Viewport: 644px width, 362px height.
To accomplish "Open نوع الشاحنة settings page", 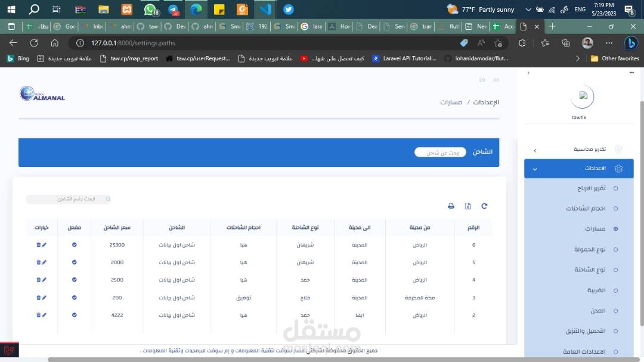I will point(590,270).
